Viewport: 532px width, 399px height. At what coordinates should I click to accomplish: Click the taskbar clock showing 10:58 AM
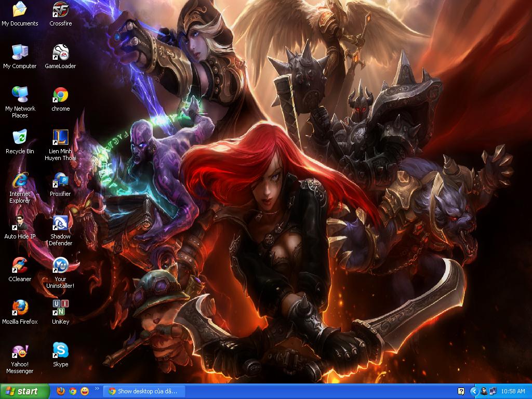(513, 391)
